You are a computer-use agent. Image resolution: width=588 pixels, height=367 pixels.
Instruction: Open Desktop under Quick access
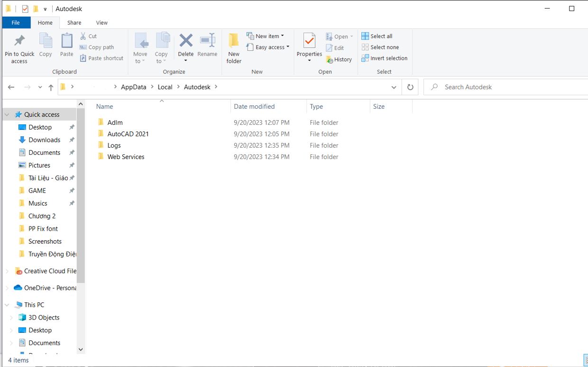pyautogui.click(x=40, y=127)
